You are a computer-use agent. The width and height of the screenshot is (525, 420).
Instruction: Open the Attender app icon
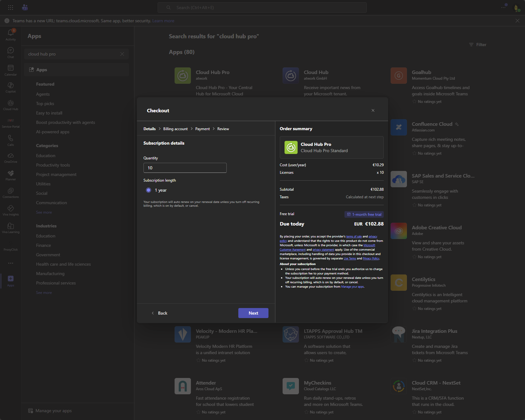183,386
